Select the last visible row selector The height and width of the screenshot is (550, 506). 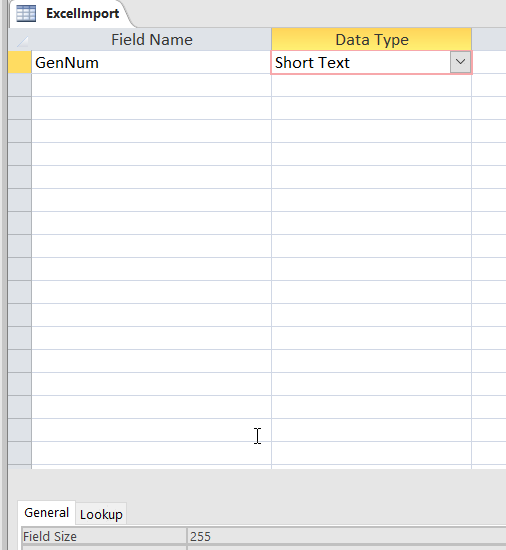coord(20,453)
